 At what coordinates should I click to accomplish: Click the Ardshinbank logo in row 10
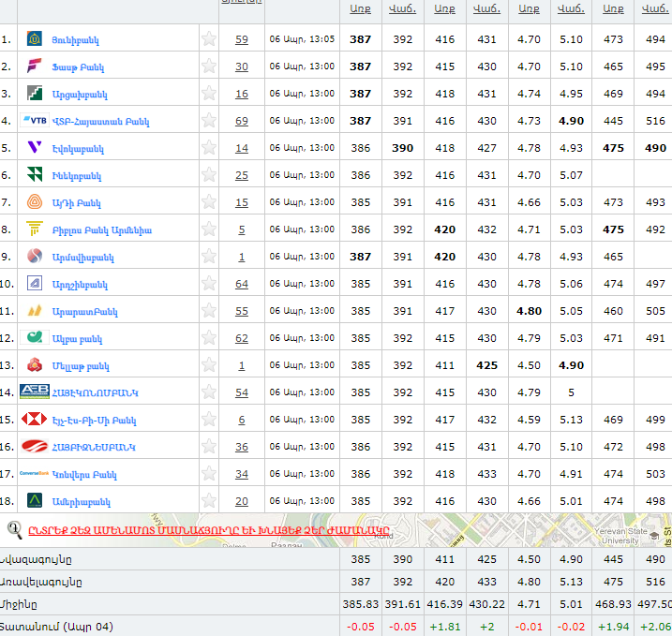(x=35, y=283)
